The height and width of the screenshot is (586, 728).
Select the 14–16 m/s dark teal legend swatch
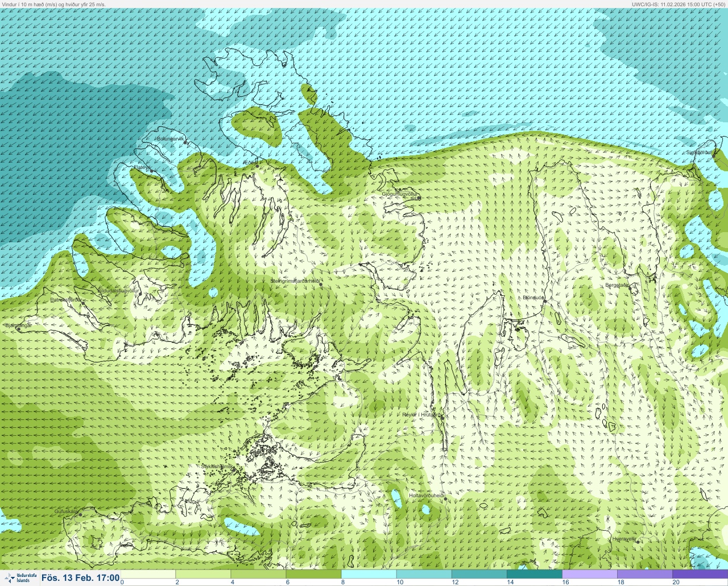(x=535, y=574)
